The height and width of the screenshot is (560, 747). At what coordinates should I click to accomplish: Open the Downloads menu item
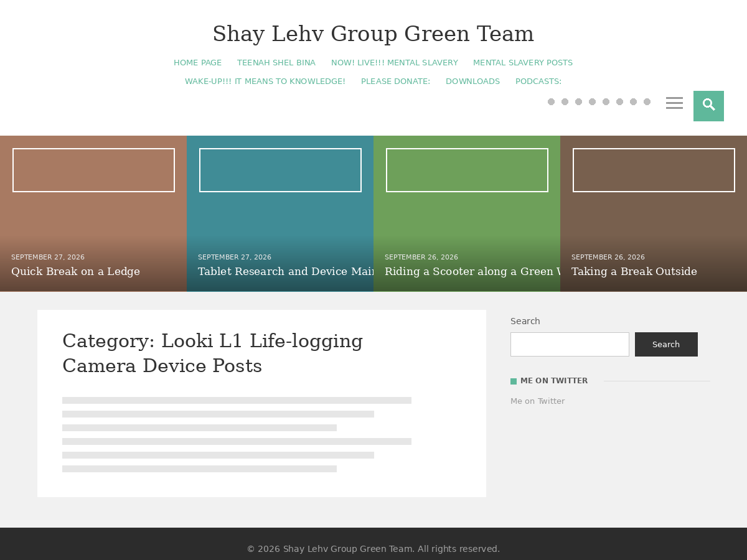point(472,82)
